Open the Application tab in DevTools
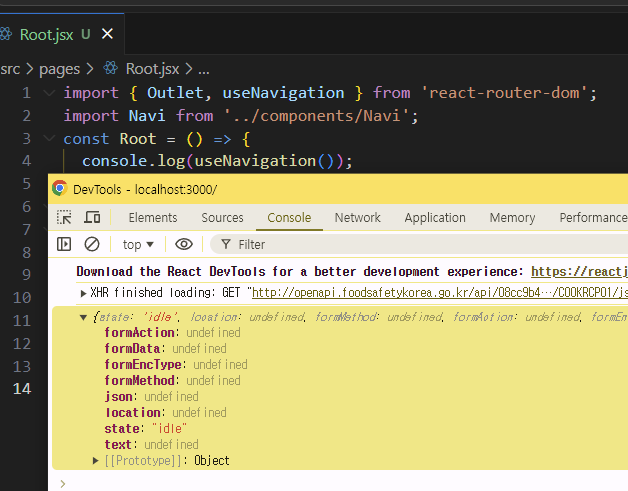The image size is (628, 491). [435, 217]
